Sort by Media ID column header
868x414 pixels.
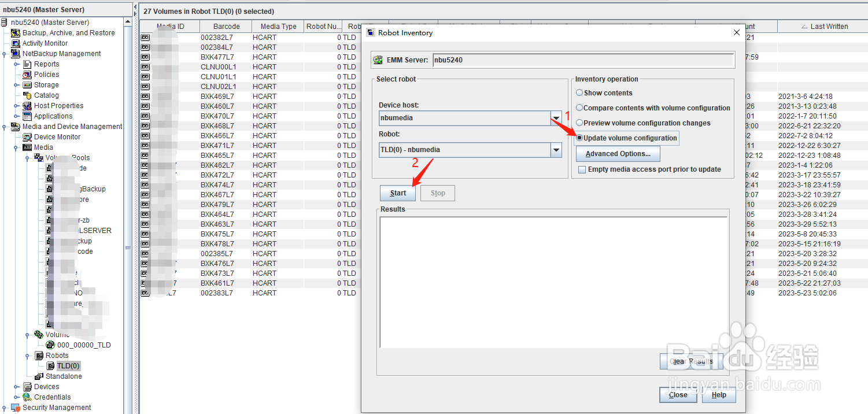click(x=170, y=27)
